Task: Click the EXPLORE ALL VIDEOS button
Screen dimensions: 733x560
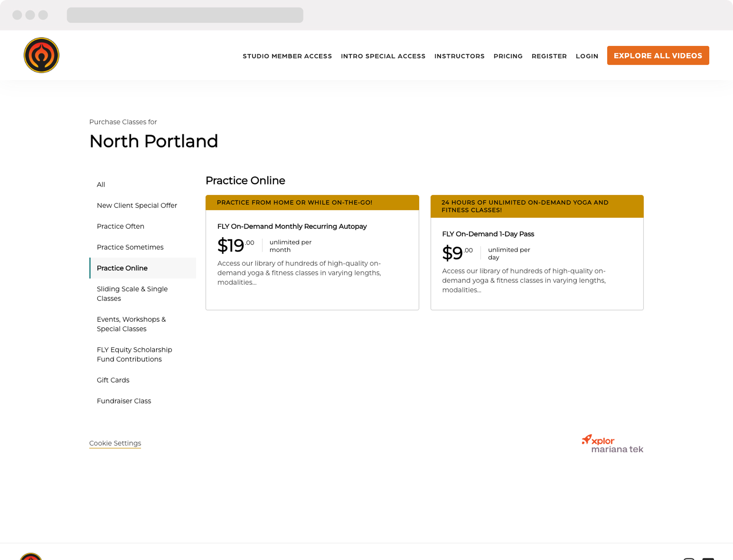Action: pyautogui.click(x=658, y=55)
